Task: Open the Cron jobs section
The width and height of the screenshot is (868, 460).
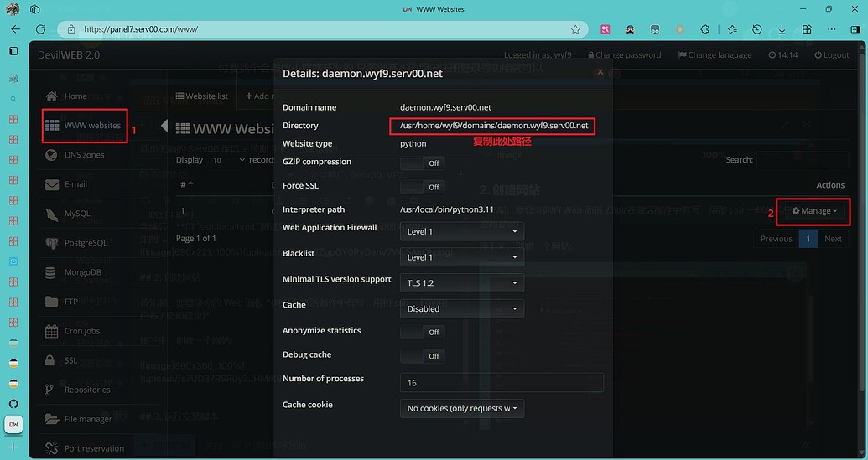Action: 72,331
